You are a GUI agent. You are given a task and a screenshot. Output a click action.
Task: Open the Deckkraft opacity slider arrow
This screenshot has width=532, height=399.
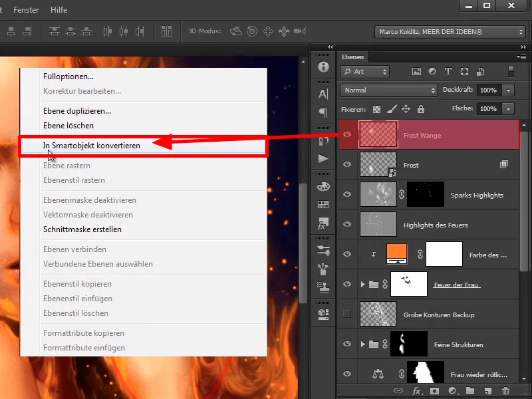click(x=508, y=90)
